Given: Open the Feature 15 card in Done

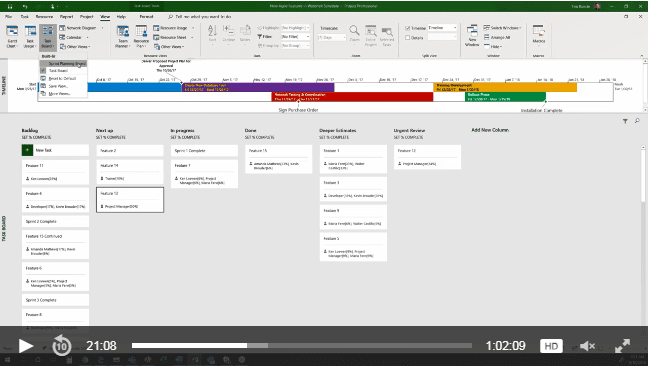Looking at the screenshot, I should (279, 159).
